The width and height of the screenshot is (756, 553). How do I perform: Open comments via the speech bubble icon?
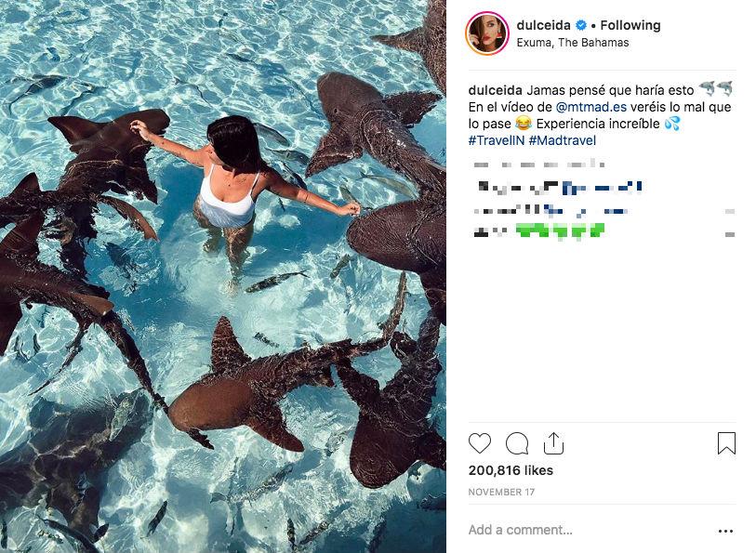(517, 443)
